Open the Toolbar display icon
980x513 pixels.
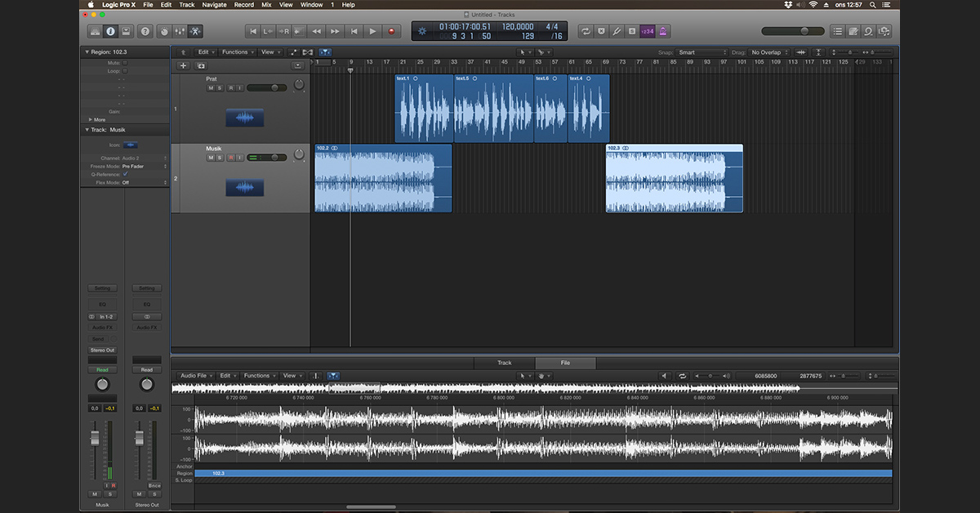click(126, 31)
